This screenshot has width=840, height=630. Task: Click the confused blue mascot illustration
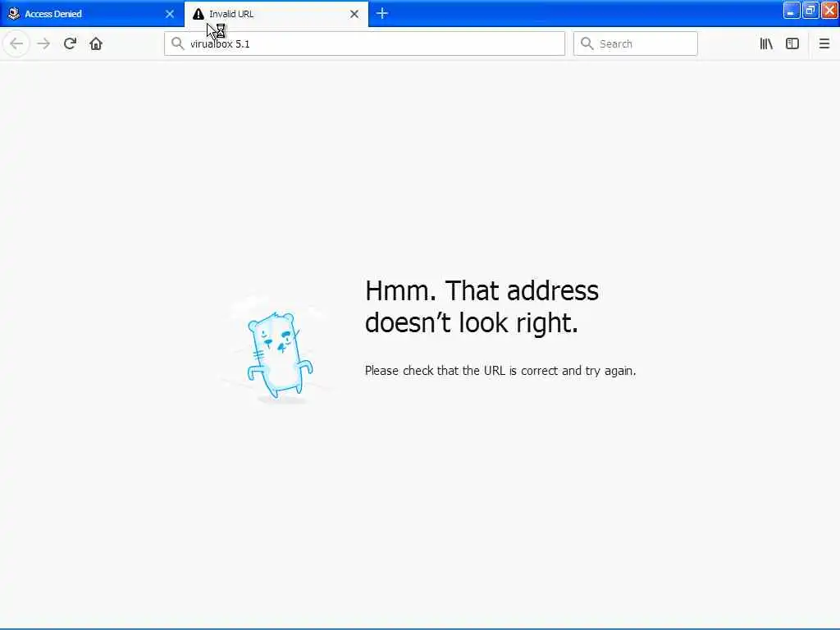pos(279,354)
